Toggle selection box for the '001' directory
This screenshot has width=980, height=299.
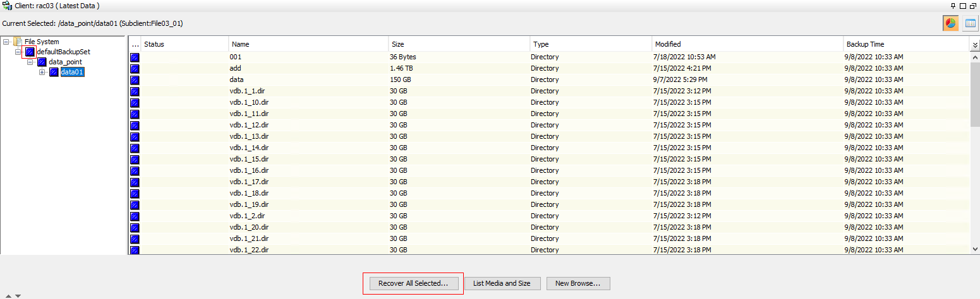pos(135,57)
